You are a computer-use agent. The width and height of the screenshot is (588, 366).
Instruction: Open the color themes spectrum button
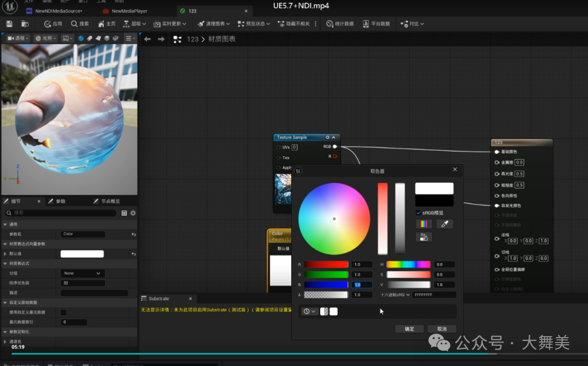(424, 224)
